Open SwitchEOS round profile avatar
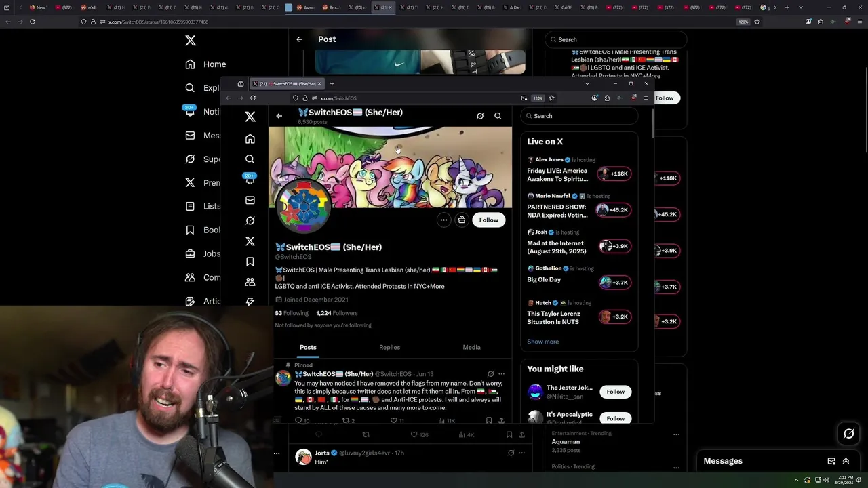 302,205
